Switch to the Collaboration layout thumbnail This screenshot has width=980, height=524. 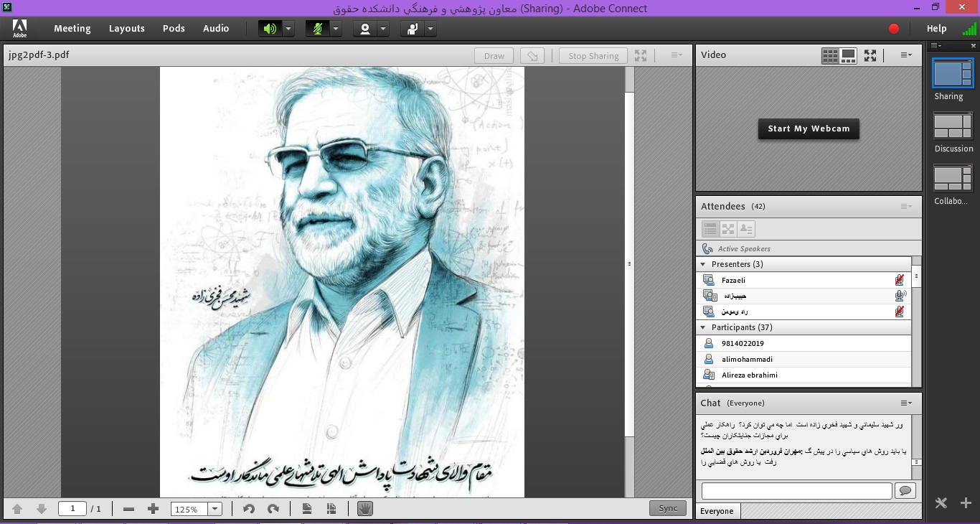pos(953,178)
